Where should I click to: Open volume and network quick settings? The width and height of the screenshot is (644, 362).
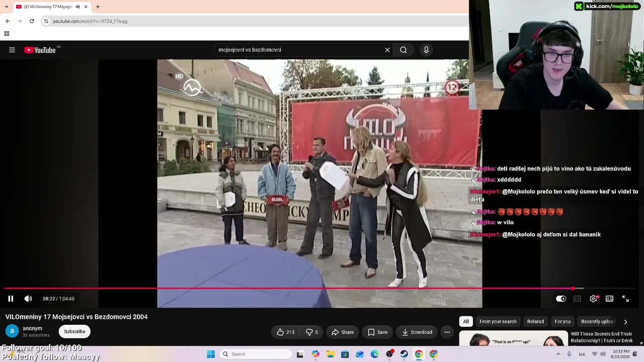coord(599,354)
